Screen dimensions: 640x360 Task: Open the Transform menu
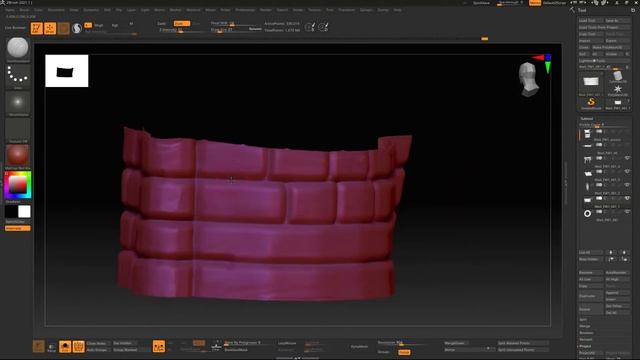347,10
